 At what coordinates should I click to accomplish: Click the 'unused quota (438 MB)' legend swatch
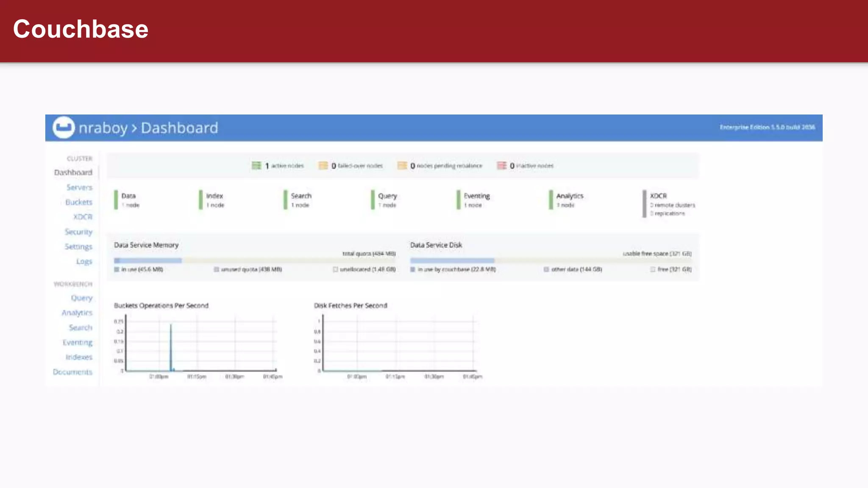pos(217,269)
